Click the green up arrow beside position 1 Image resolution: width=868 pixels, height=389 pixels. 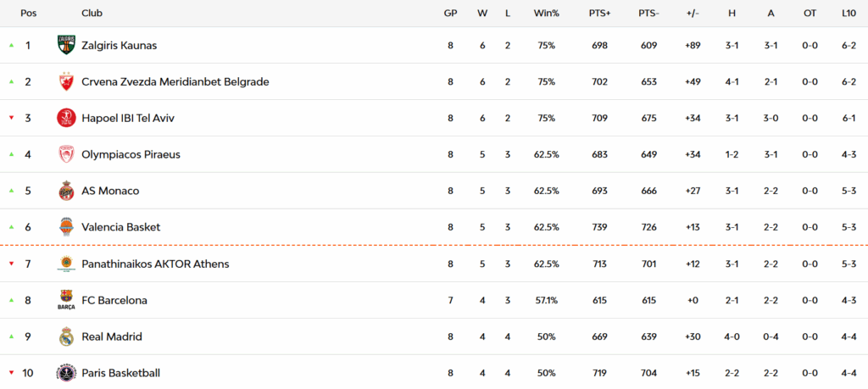11,46
